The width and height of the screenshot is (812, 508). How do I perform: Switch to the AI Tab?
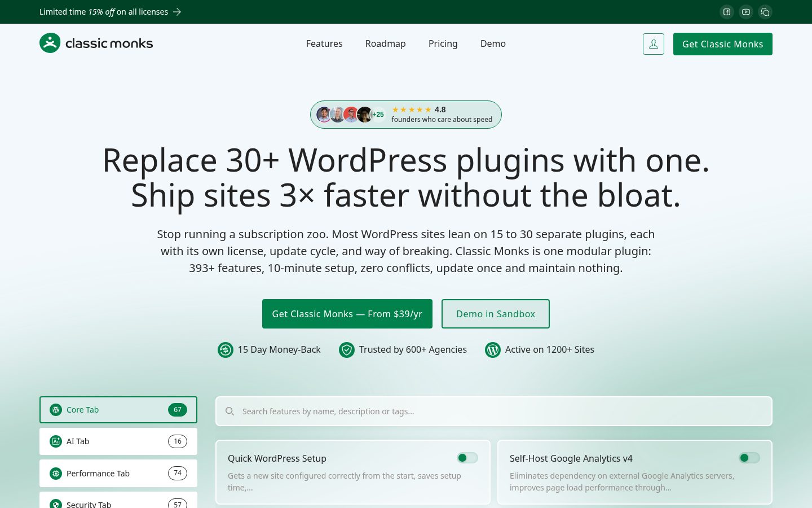(x=118, y=441)
